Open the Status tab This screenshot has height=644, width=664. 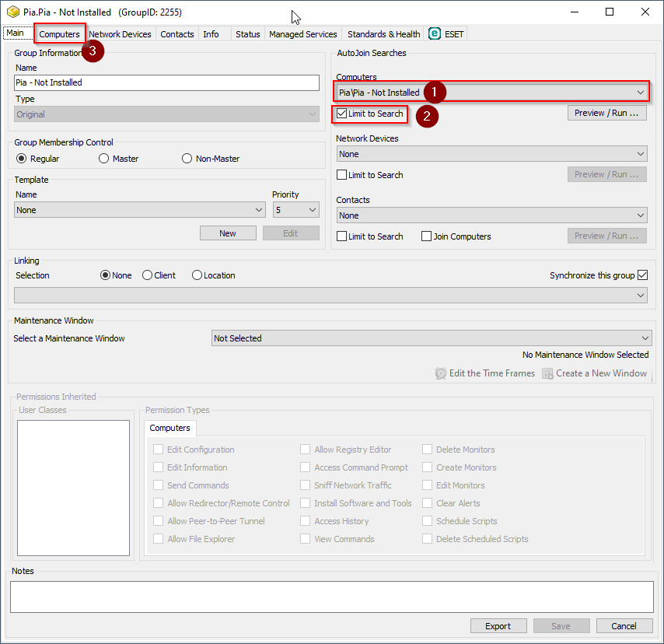(248, 34)
